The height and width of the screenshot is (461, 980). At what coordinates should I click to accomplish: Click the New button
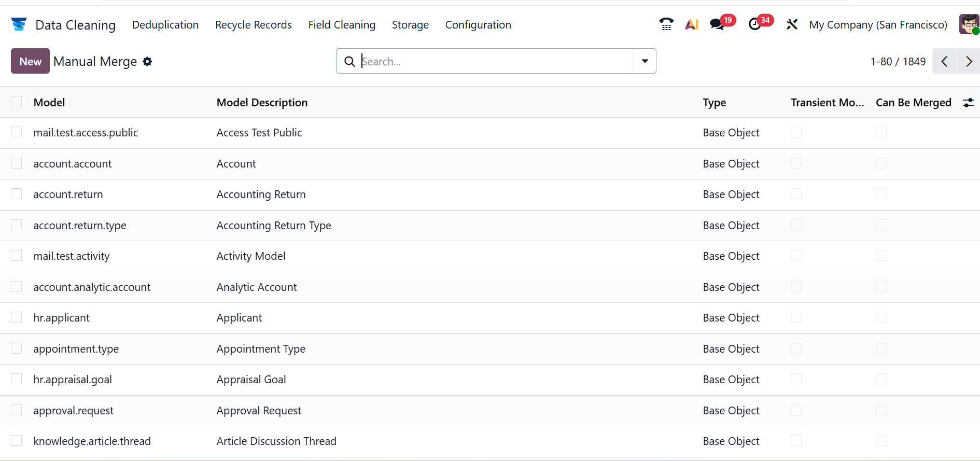30,61
